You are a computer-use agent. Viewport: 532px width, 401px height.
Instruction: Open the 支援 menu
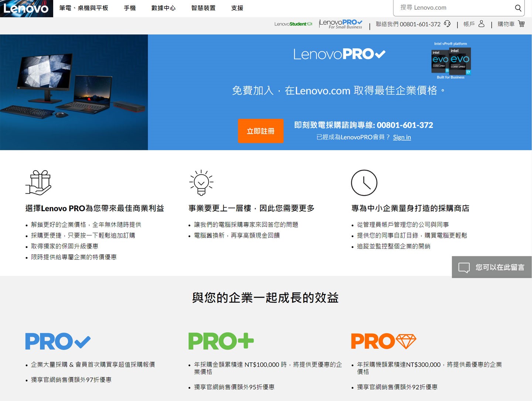point(236,8)
